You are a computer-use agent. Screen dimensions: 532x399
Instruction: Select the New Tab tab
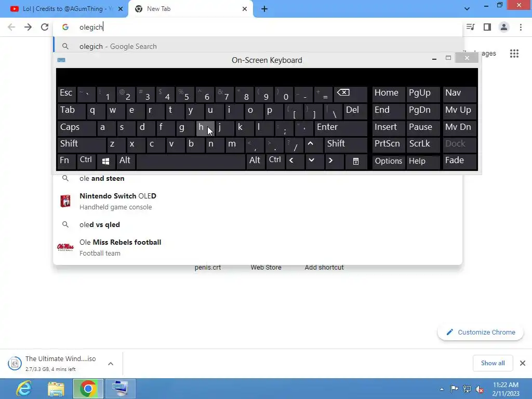[x=190, y=9]
